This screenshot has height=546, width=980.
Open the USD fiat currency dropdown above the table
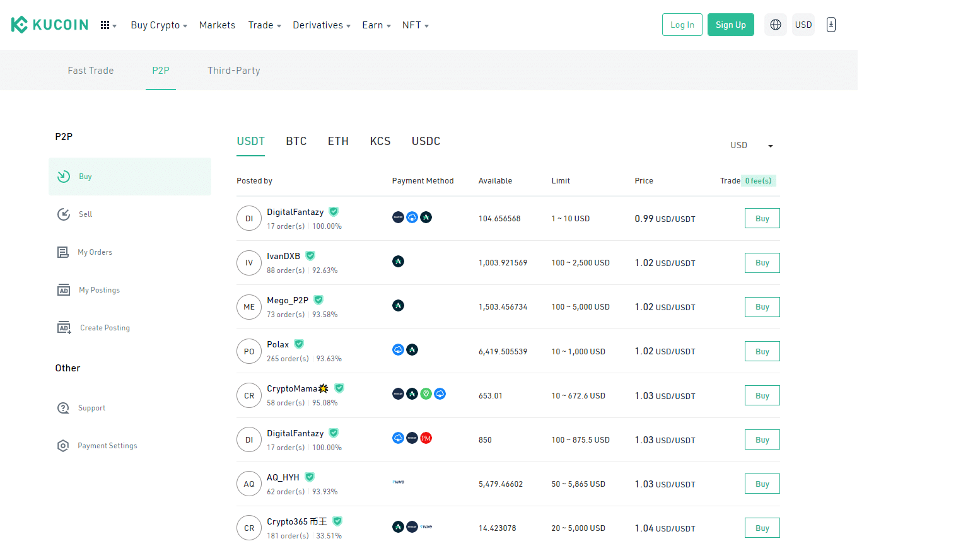(x=751, y=146)
